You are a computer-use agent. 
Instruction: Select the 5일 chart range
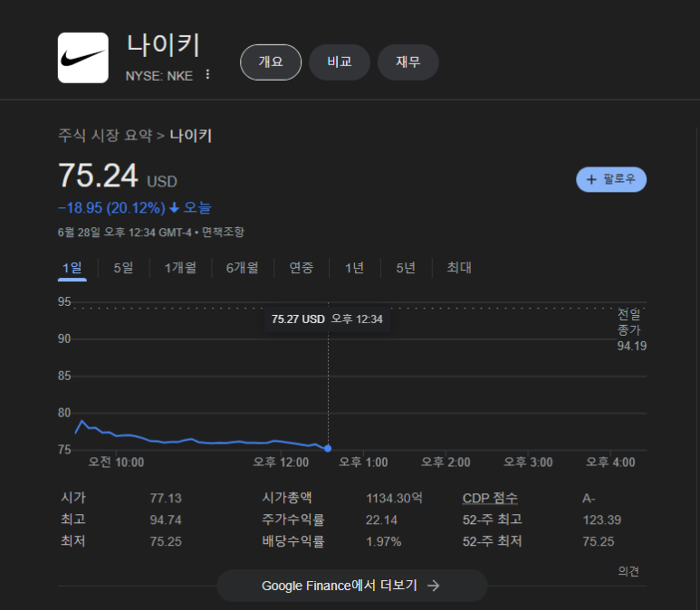tap(124, 268)
